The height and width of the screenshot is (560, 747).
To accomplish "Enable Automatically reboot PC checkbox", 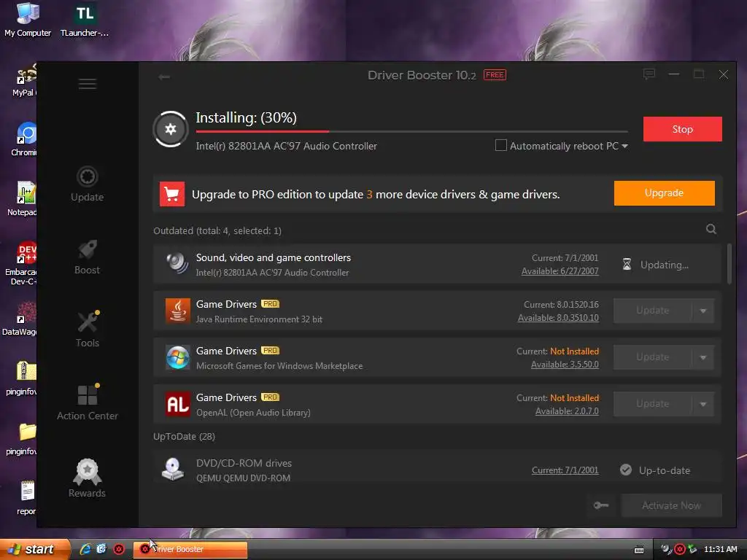I will tap(500, 145).
